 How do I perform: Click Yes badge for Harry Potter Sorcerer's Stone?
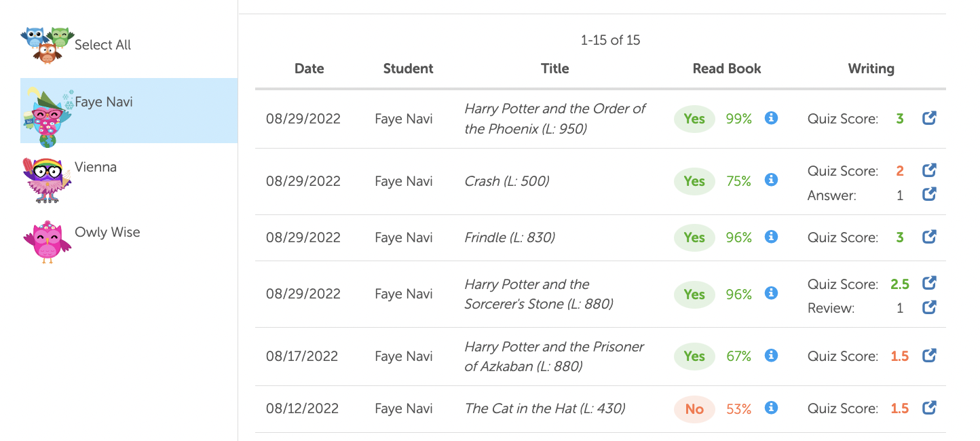click(x=694, y=294)
